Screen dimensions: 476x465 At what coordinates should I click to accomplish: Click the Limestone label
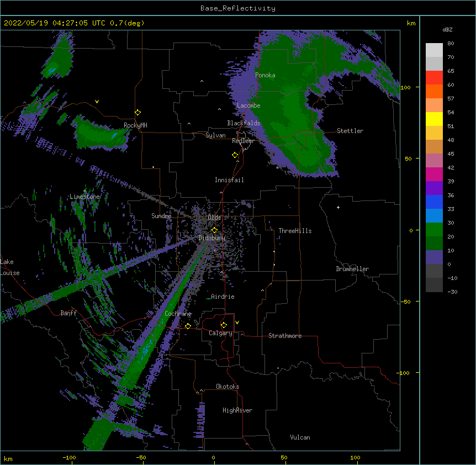tap(84, 197)
